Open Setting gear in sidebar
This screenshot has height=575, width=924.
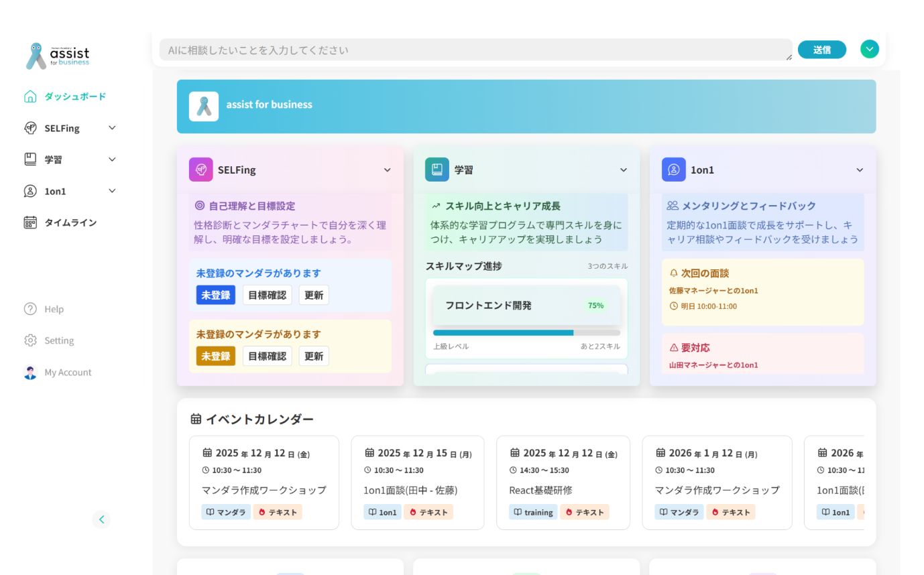[x=30, y=340]
